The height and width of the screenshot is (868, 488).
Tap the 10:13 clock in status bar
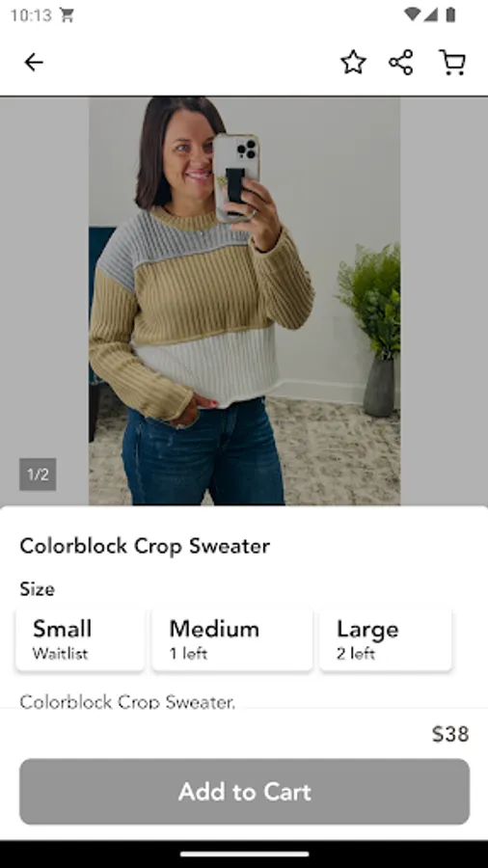(31, 14)
